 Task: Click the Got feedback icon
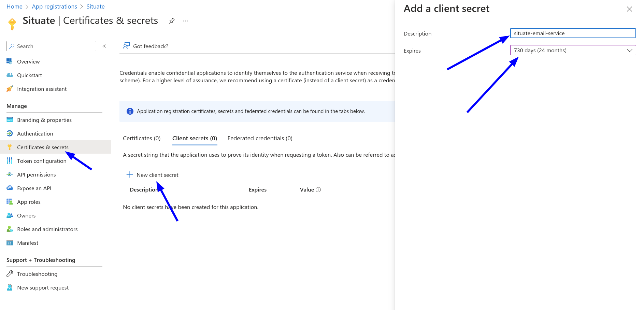tap(126, 46)
